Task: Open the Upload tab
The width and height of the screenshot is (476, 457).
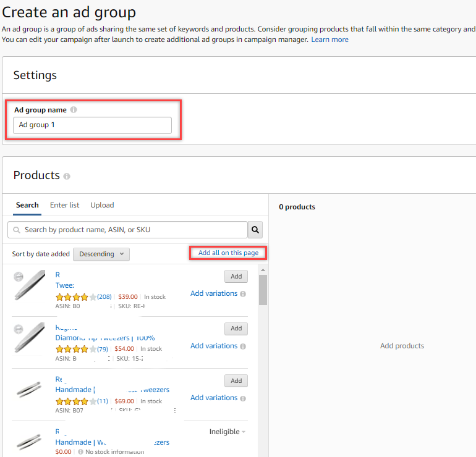Action: click(102, 205)
